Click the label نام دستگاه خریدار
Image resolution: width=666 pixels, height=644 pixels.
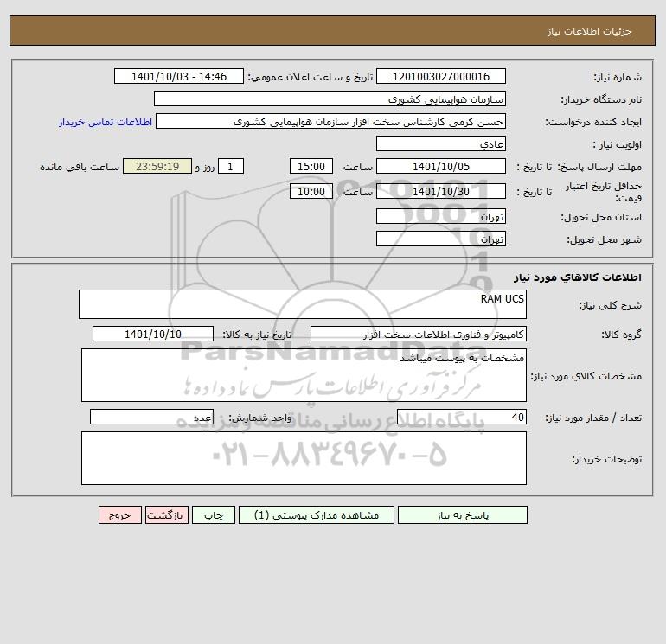[x=601, y=99]
